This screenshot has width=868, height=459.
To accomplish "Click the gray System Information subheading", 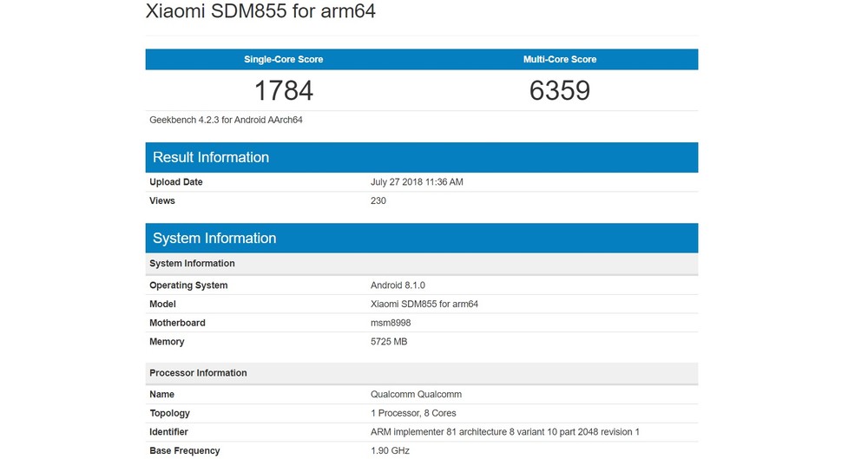I will coord(422,264).
